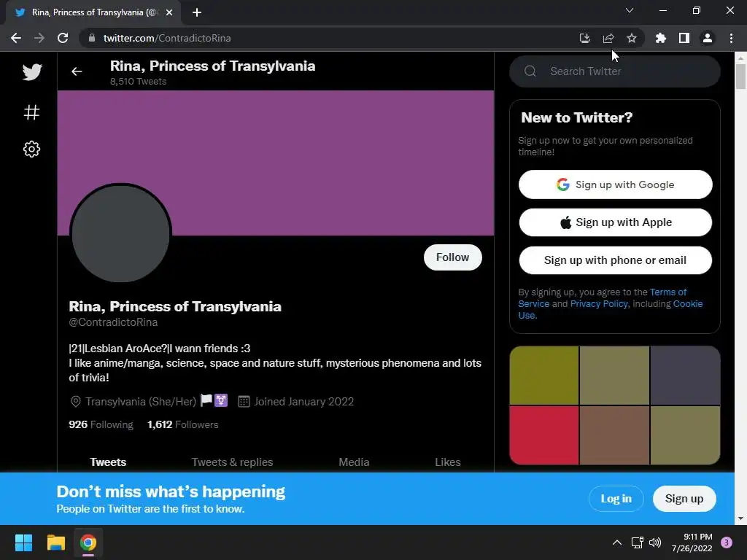
Task: Sign up with Google
Action: pos(616,184)
